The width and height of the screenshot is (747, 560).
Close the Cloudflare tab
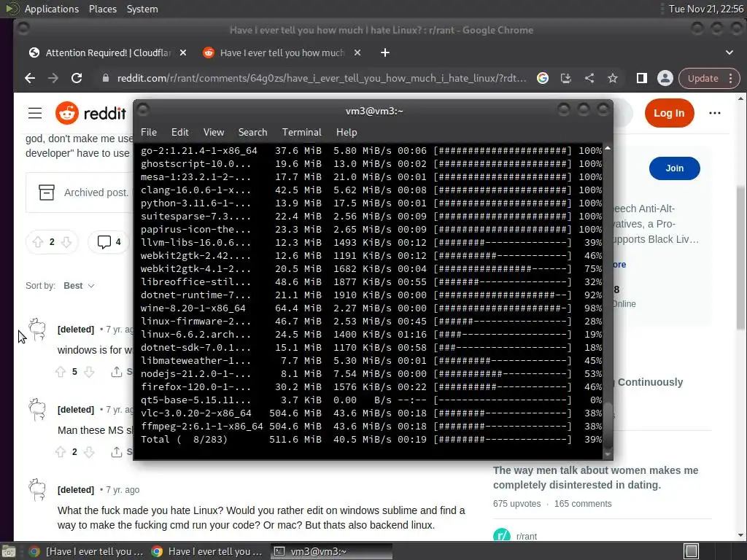183,52
